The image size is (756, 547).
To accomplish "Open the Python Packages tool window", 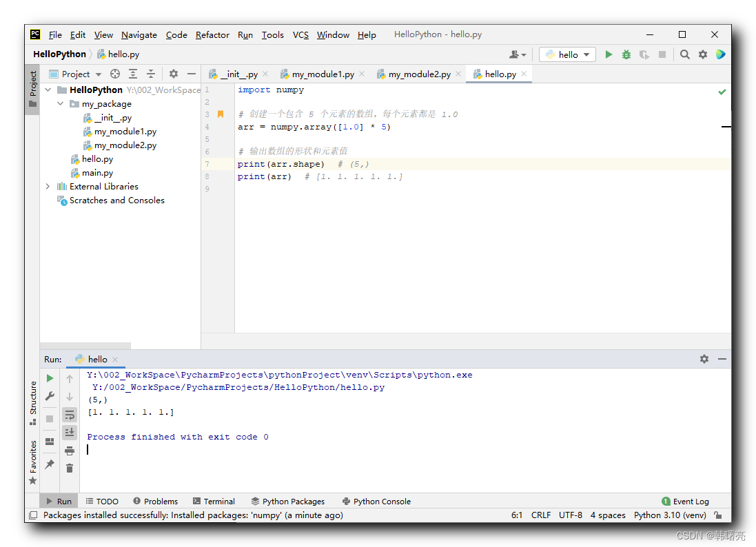I will point(288,502).
